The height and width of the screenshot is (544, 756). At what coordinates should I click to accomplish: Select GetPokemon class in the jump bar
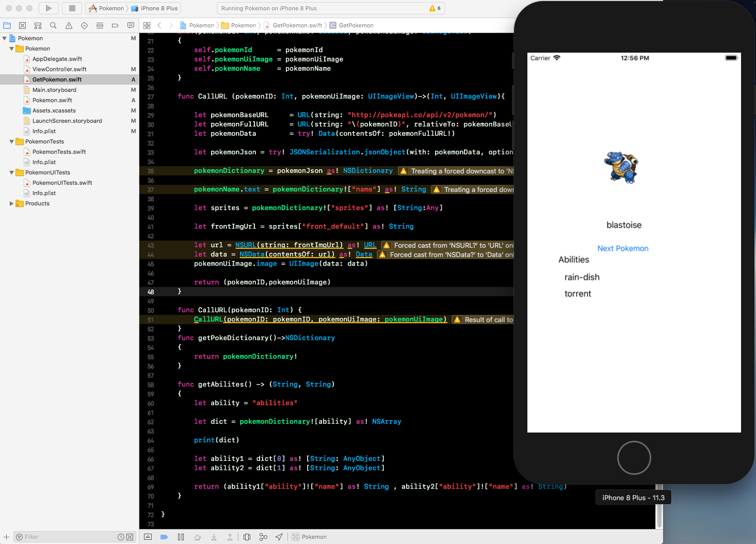click(x=351, y=25)
